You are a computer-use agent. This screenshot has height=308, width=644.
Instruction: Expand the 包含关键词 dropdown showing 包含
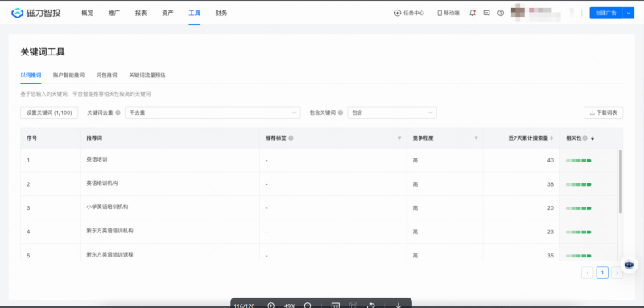(x=392, y=113)
